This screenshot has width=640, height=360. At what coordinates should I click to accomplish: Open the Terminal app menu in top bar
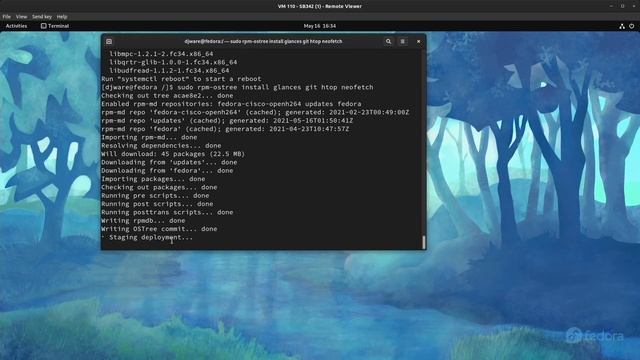tap(55, 26)
